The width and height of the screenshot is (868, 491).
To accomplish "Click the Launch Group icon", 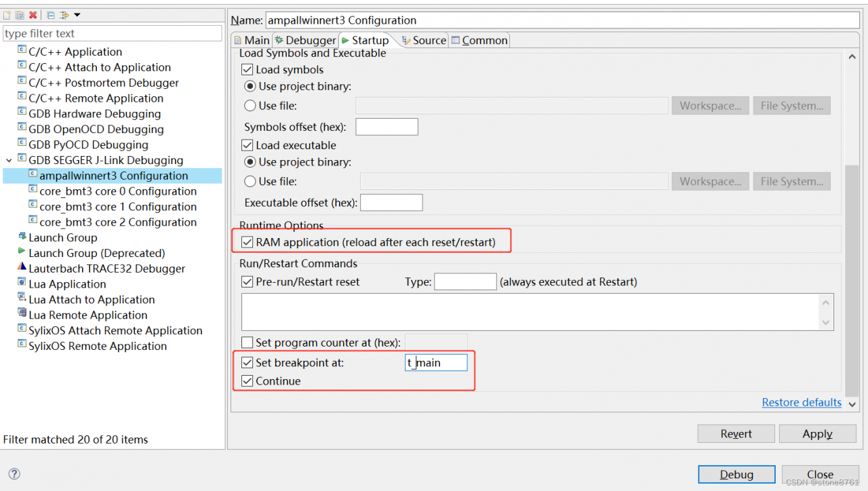I will tap(22, 237).
